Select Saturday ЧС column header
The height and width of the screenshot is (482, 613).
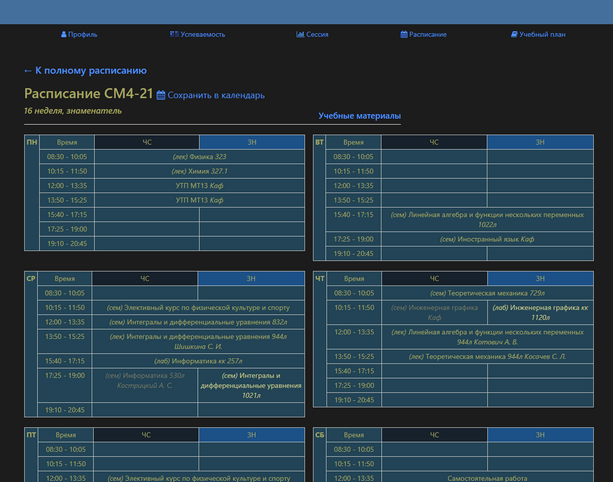tap(434, 435)
